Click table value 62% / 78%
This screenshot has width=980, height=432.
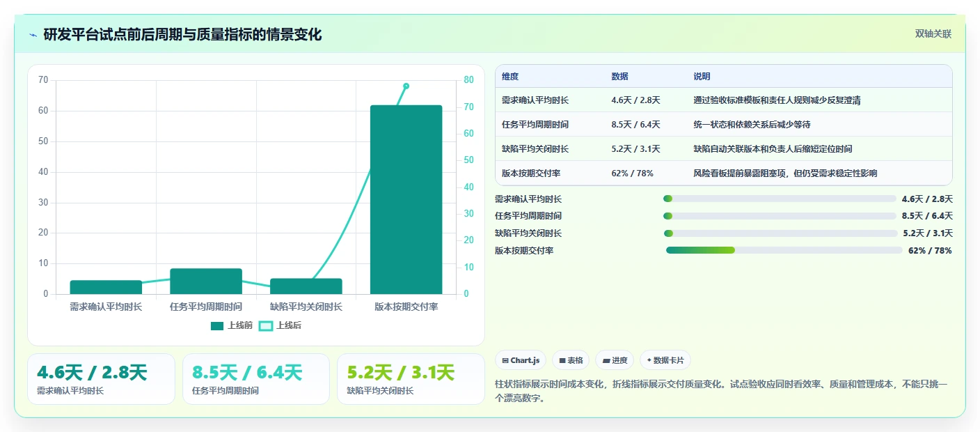(632, 173)
